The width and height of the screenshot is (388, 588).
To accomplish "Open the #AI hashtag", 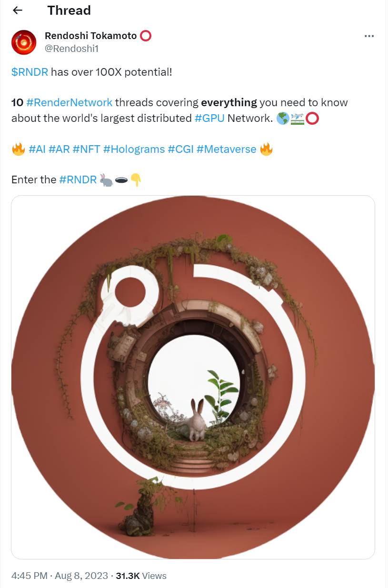I will (37, 149).
